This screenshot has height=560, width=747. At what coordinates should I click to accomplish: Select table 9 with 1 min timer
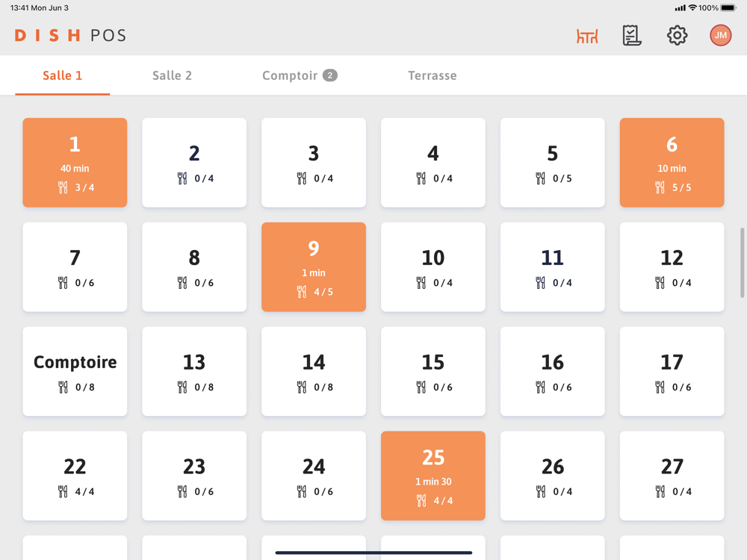pyautogui.click(x=314, y=267)
